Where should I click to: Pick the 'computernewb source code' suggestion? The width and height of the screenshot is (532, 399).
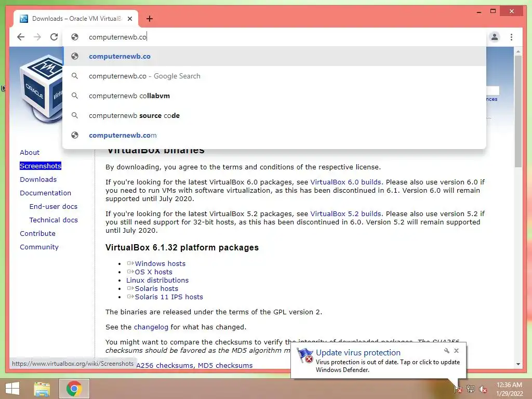tap(274, 115)
